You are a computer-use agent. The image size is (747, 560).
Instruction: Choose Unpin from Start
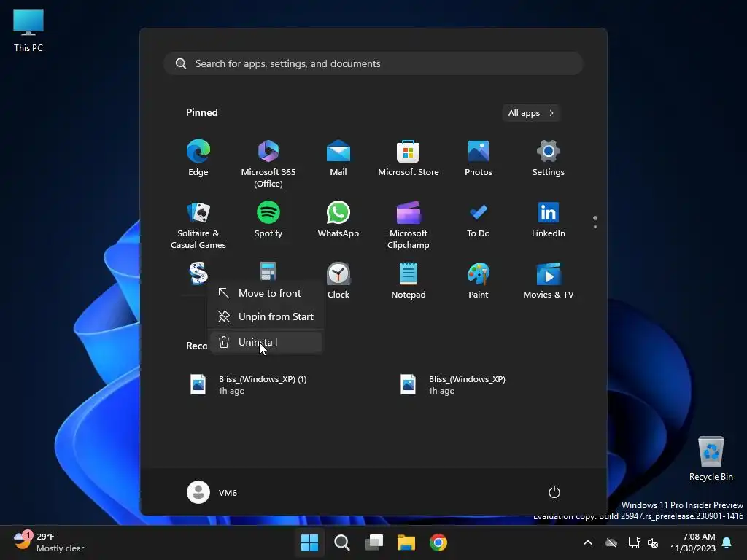click(266, 316)
